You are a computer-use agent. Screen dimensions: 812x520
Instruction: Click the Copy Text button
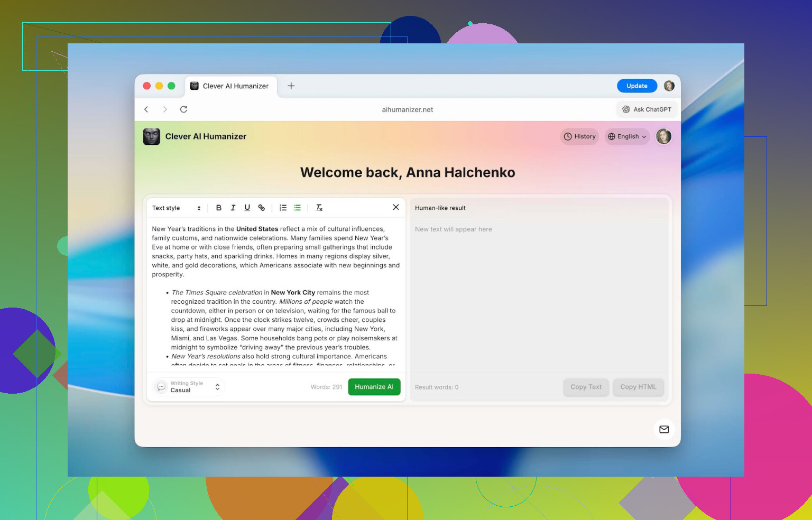pos(586,387)
